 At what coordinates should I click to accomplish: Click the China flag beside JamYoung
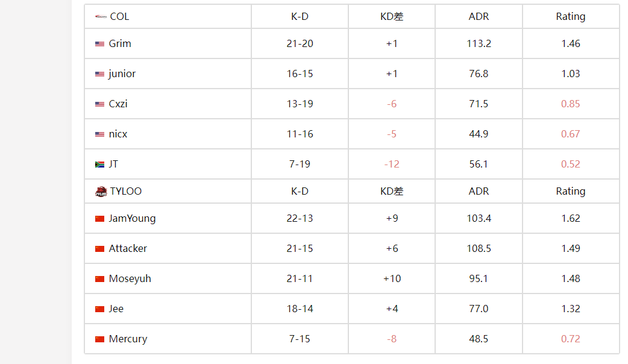click(99, 219)
